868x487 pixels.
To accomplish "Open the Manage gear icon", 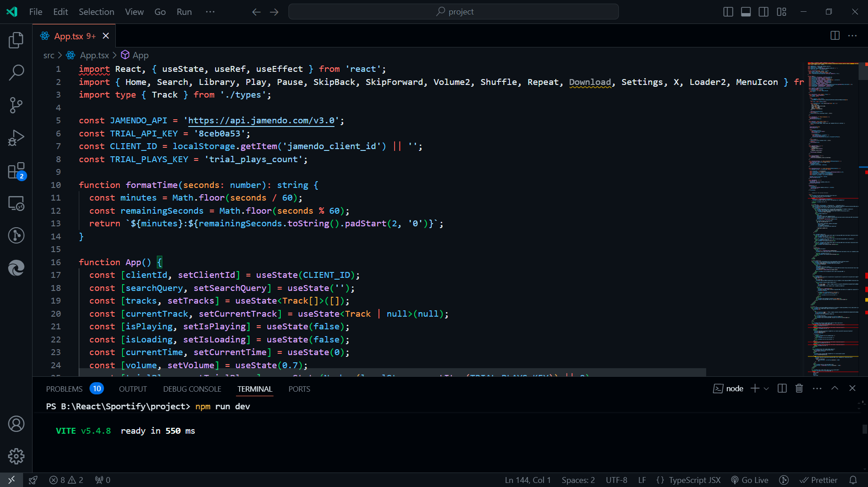I will point(16,456).
